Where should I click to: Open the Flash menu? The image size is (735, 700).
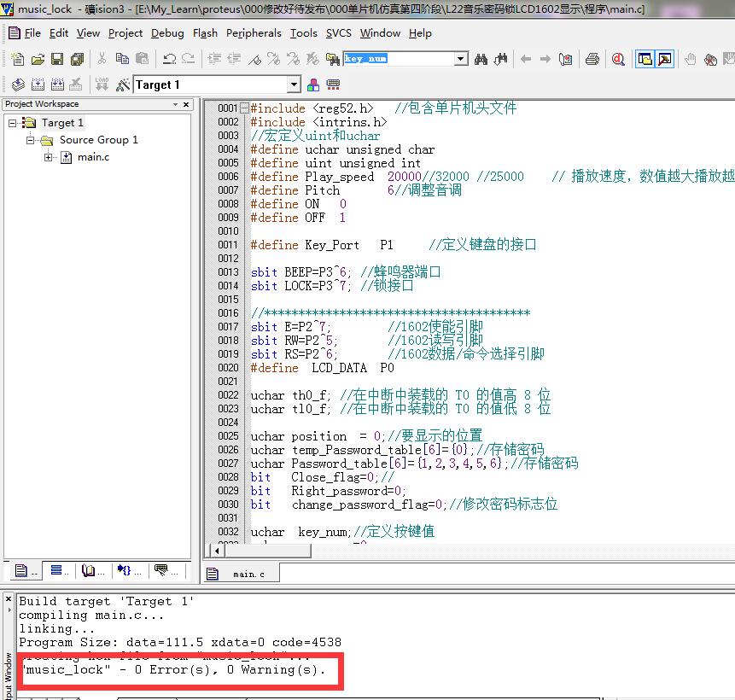pyautogui.click(x=205, y=33)
